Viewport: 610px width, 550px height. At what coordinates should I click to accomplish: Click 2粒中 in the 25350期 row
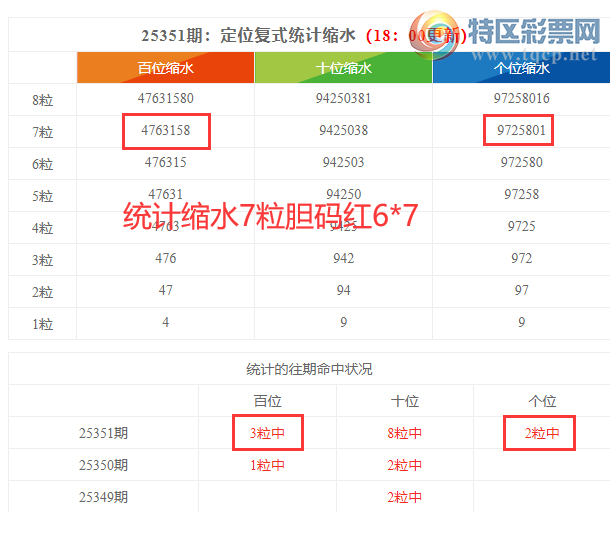(405, 464)
